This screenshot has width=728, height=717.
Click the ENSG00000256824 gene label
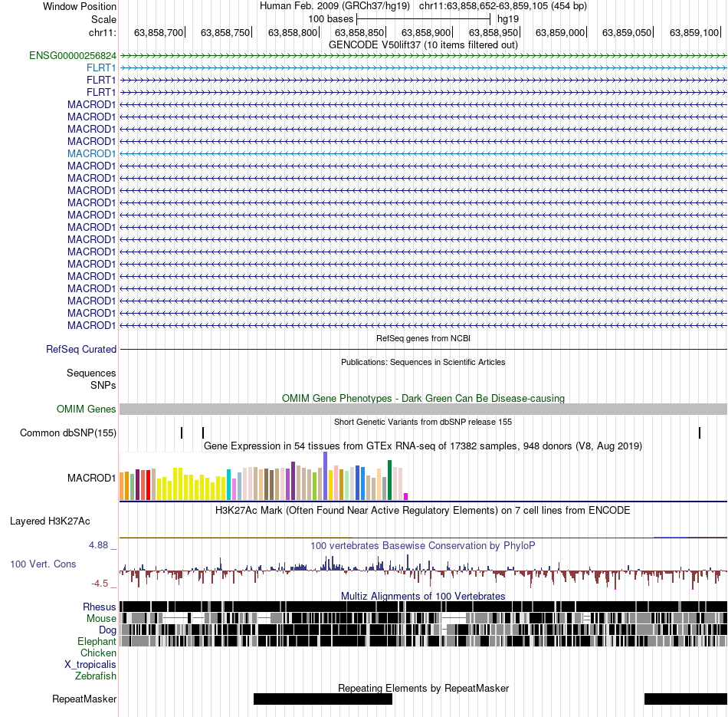(x=73, y=56)
